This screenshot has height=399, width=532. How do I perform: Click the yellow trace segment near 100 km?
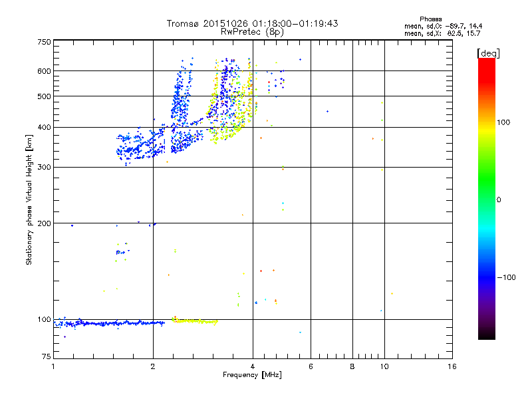[195, 321]
